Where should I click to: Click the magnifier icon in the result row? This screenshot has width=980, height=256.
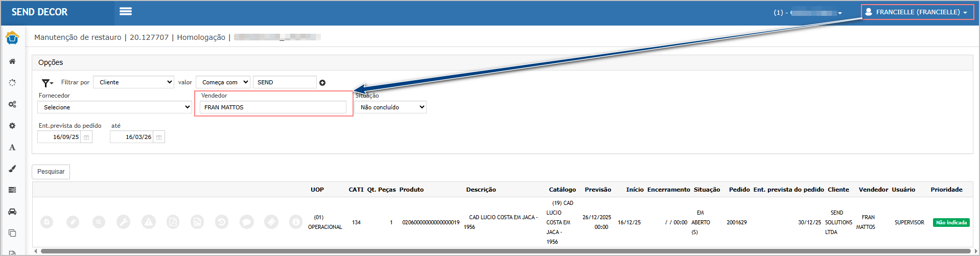99,222
